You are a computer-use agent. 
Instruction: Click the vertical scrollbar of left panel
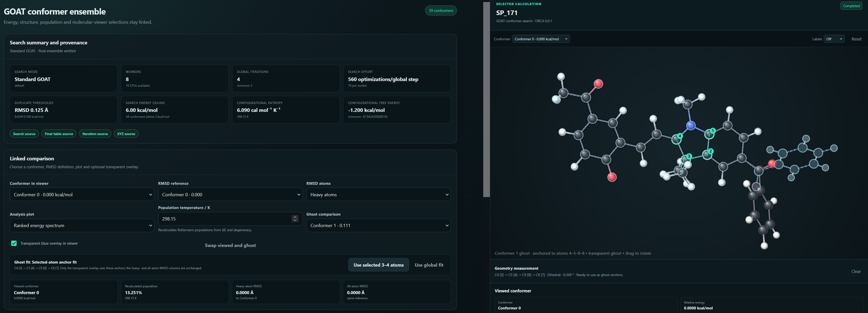(486, 100)
